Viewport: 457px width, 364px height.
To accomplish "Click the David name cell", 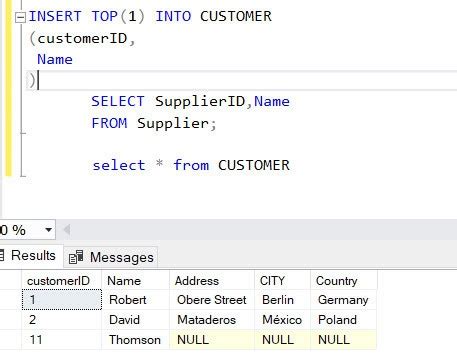I will (x=135, y=320).
